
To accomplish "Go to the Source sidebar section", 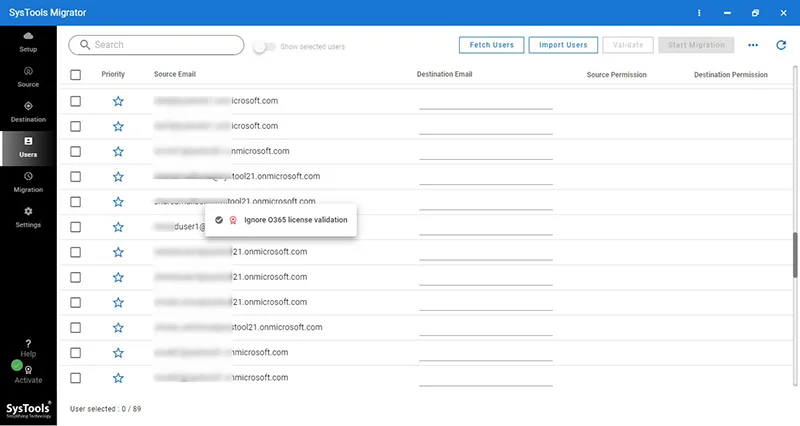I will tap(28, 77).
